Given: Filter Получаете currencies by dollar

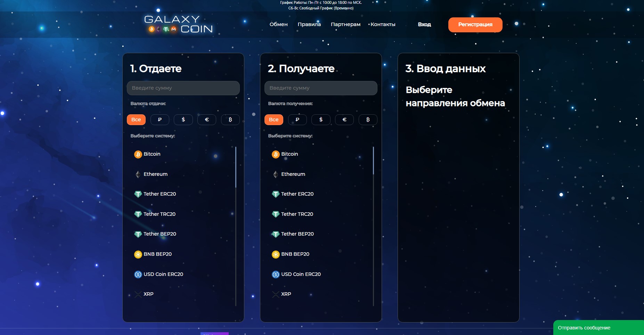Looking at the screenshot, I should [321, 120].
